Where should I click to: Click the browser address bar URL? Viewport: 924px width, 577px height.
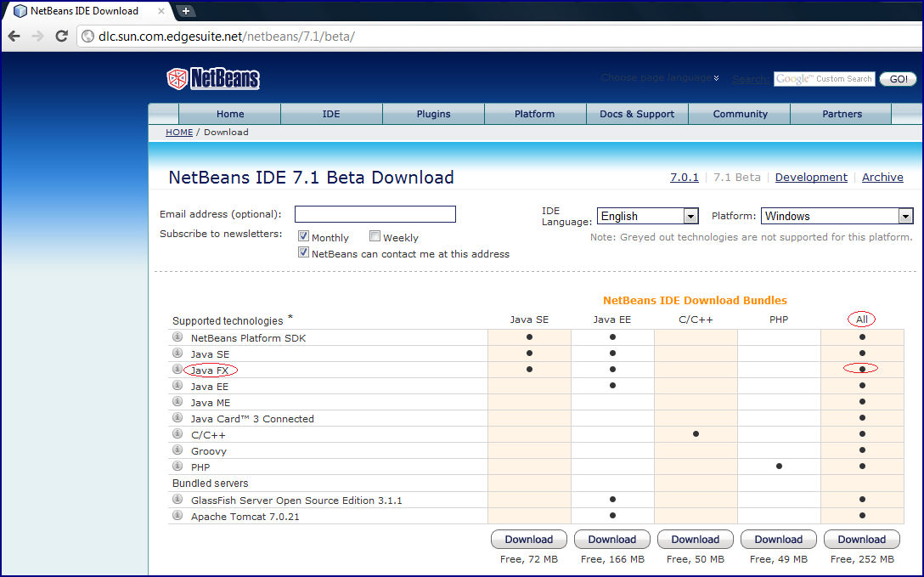(226, 37)
